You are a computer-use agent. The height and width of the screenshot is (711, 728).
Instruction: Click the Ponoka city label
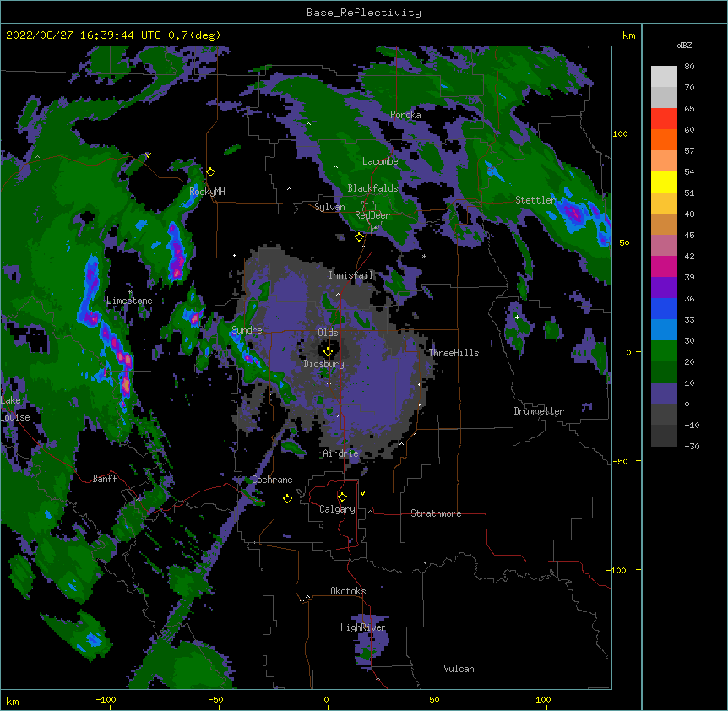(405, 115)
